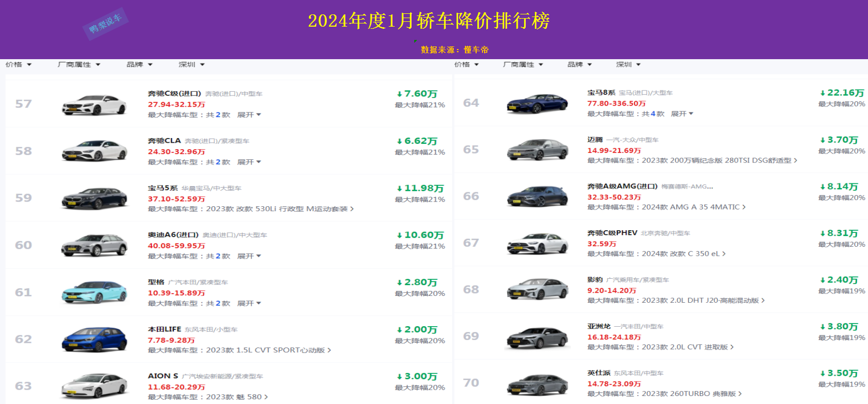868x404 pixels.
Task: Click the blue 本田LIFE car thumbnail
Action: click(x=94, y=340)
